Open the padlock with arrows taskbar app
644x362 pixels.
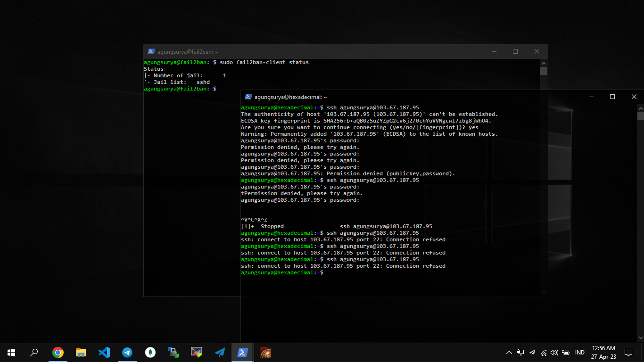[x=173, y=352]
